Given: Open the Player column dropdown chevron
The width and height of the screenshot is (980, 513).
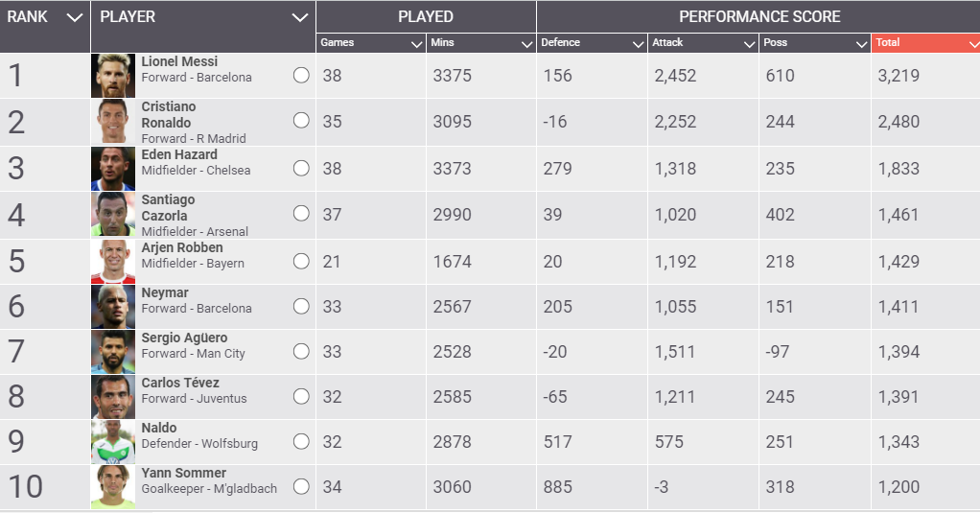Looking at the screenshot, I should 300,17.
